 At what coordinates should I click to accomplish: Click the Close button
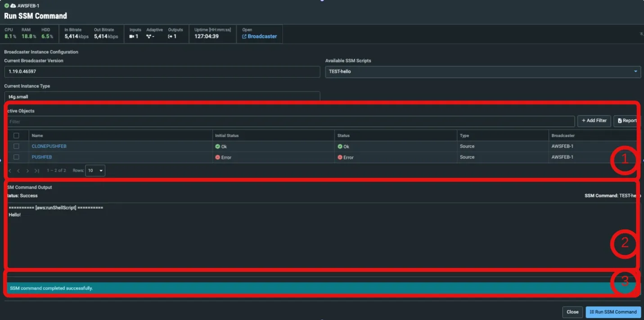coord(572,312)
